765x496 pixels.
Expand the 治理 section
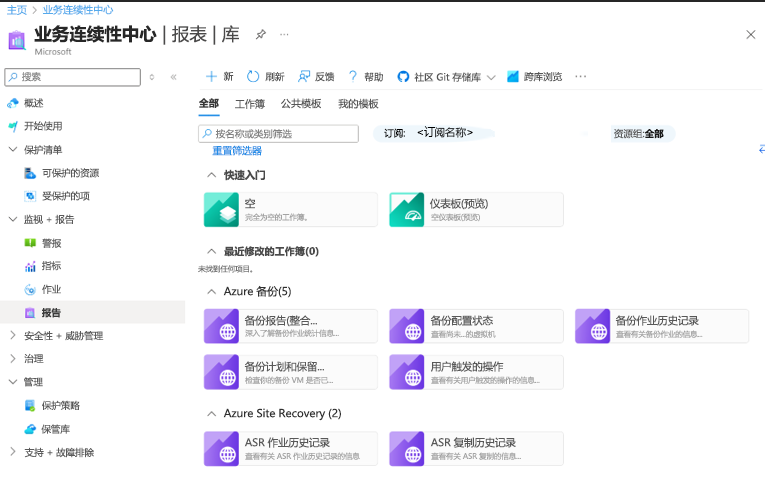(13, 358)
